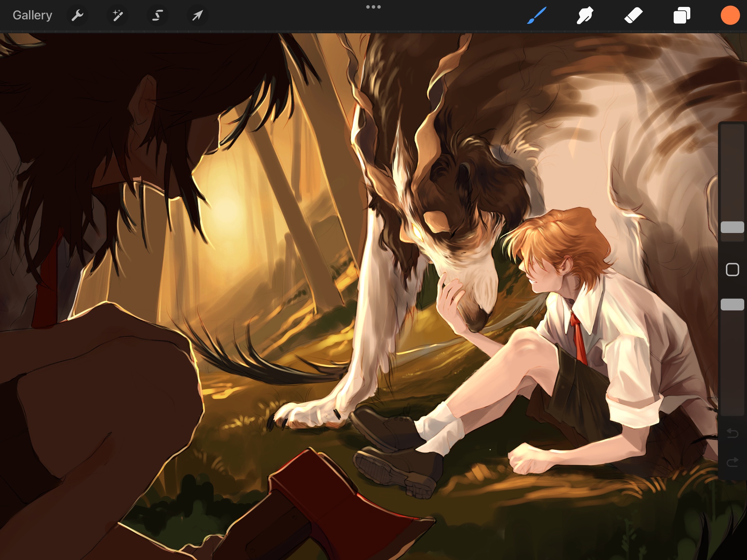Select the Smudge finger tool
747x560 pixels.
585,15
